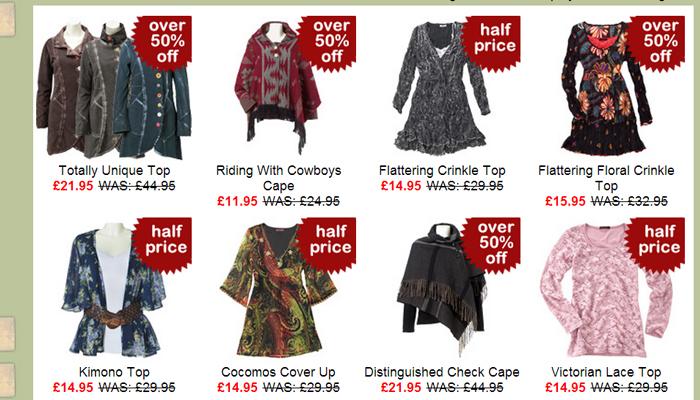
Task: View the Flattering Crinkle Top image
Action: coord(442,88)
